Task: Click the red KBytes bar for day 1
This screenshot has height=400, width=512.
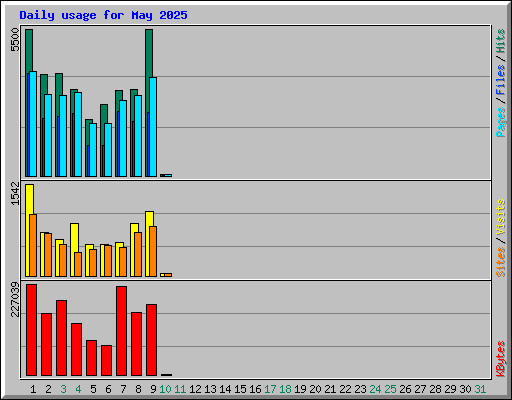Action: (x=31, y=330)
